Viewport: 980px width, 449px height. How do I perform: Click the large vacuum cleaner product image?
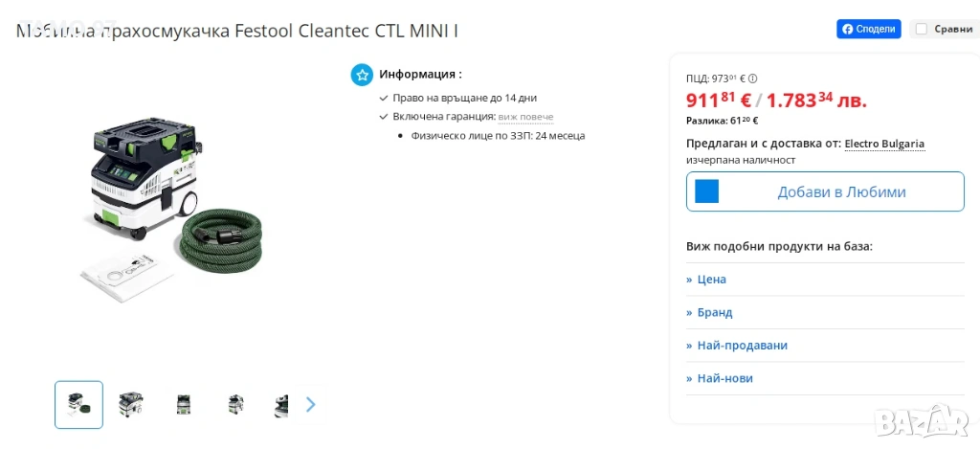[x=153, y=201]
